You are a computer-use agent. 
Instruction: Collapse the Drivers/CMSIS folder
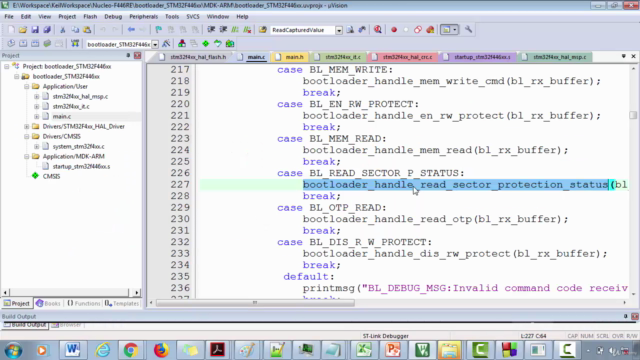click(x=27, y=136)
